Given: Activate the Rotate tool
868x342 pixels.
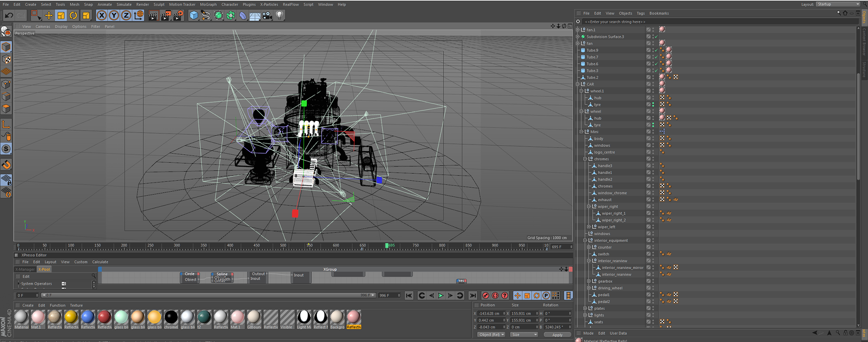Looking at the screenshot, I should click(73, 15).
